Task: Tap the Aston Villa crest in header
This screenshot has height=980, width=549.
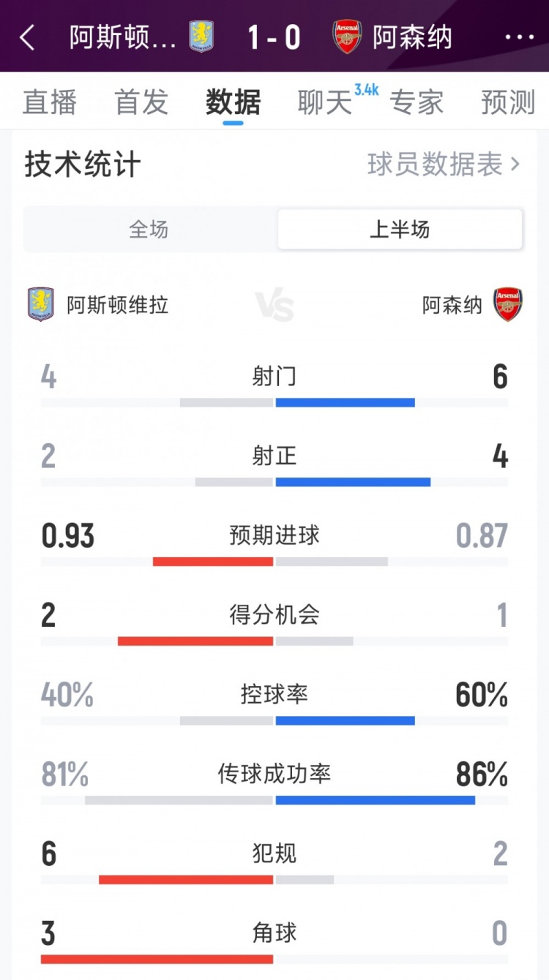Action: 201,37
